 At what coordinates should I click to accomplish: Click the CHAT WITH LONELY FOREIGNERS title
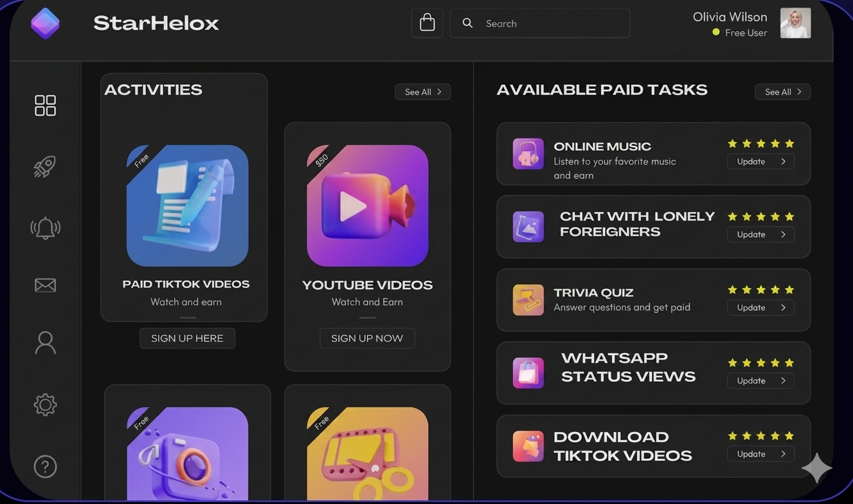(x=637, y=224)
